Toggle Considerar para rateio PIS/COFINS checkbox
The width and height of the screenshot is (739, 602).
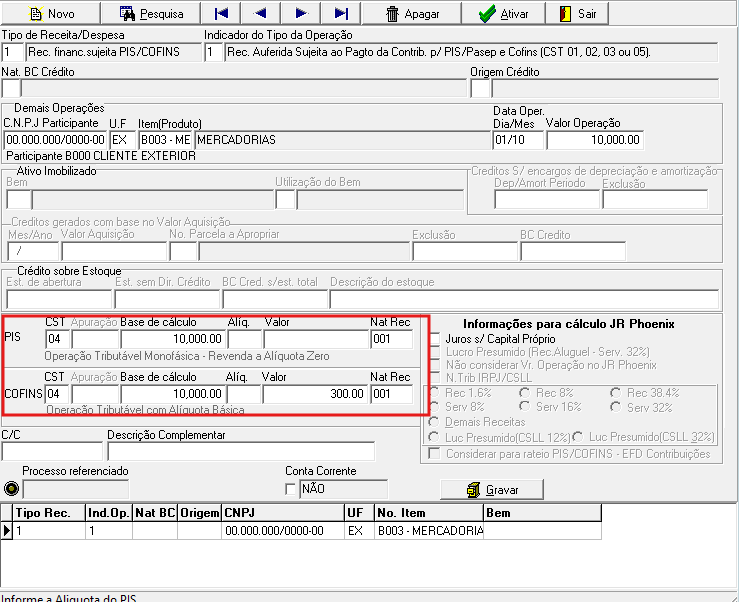434,454
